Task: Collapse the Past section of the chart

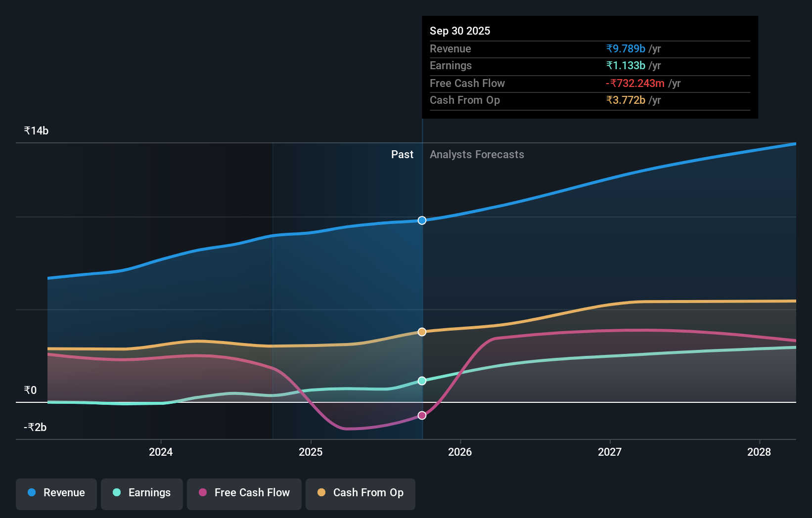Action: tap(402, 154)
